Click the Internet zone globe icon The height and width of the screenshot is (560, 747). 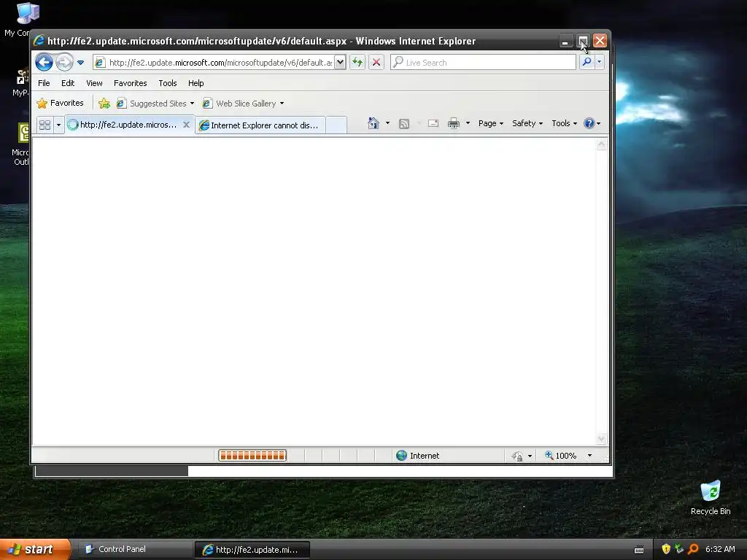[x=402, y=456]
